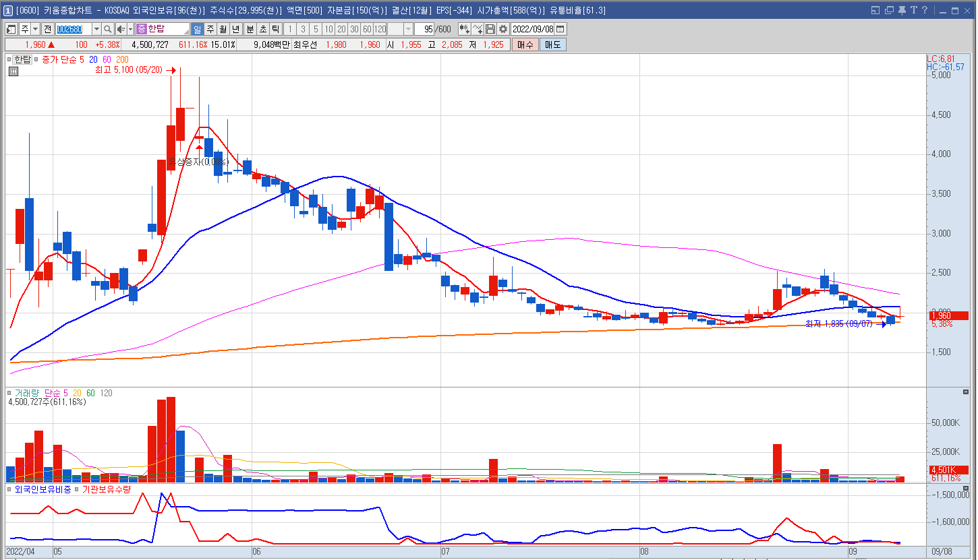Click the duplicate window icon in title bar

coord(889,10)
